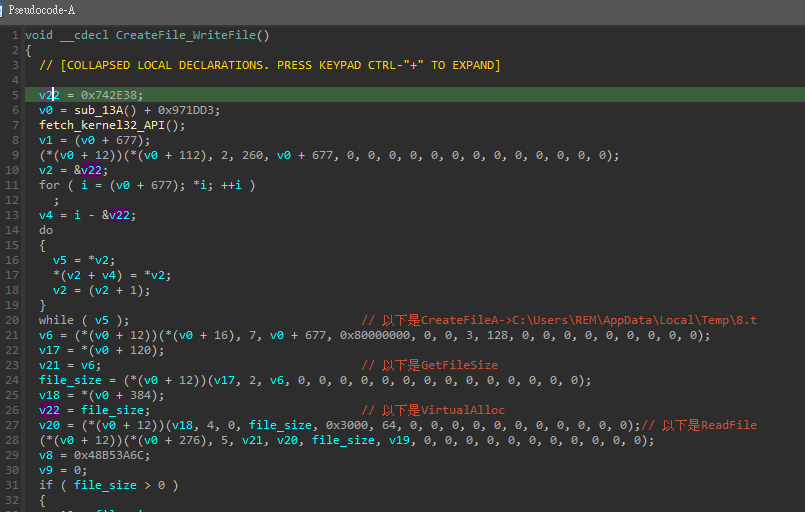Click the __cdecl keyword on line 1
The width and height of the screenshot is (805, 512).
pos(84,35)
